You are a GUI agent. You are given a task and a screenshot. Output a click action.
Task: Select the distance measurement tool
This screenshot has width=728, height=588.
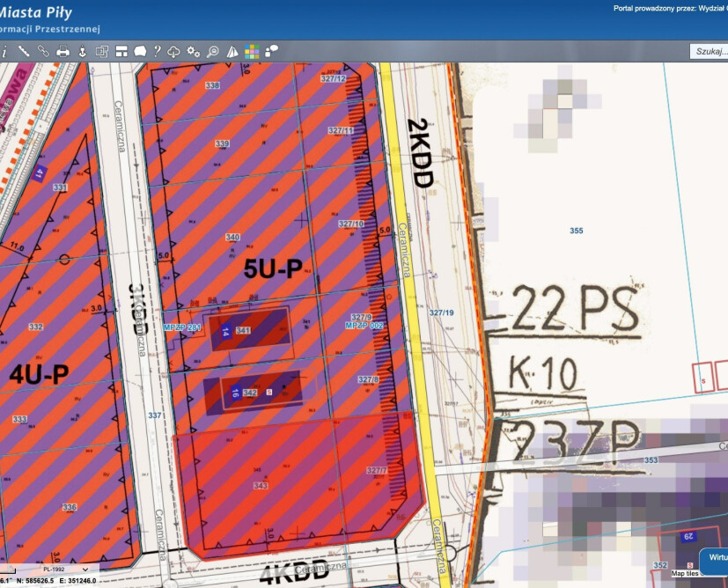pyautogui.click(x=24, y=51)
